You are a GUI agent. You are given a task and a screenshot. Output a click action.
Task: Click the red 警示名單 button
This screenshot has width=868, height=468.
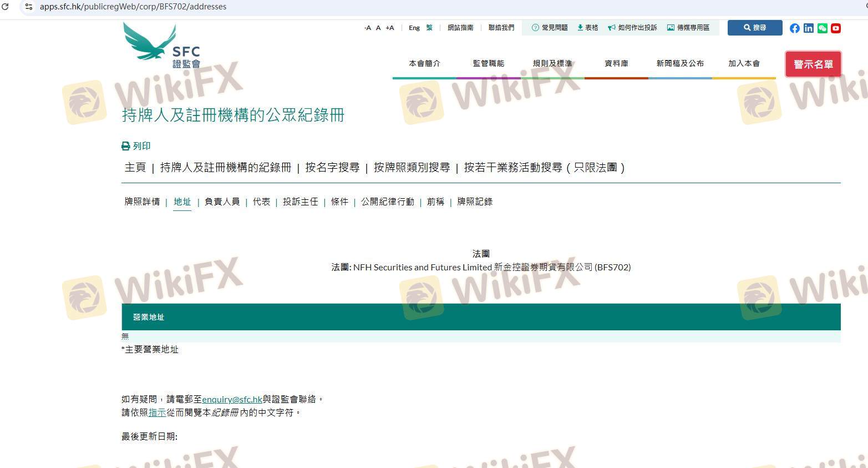813,64
